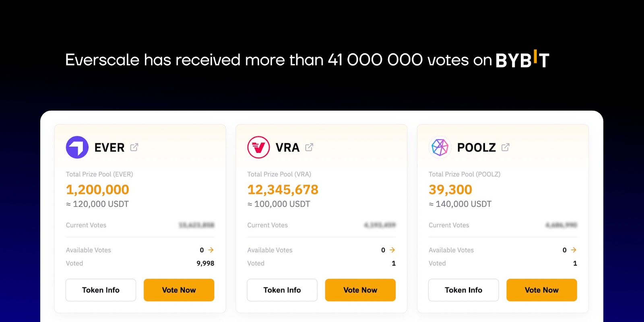The image size is (644, 322).
Task: Click EVER available votes arrow
Action: tap(211, 250)
